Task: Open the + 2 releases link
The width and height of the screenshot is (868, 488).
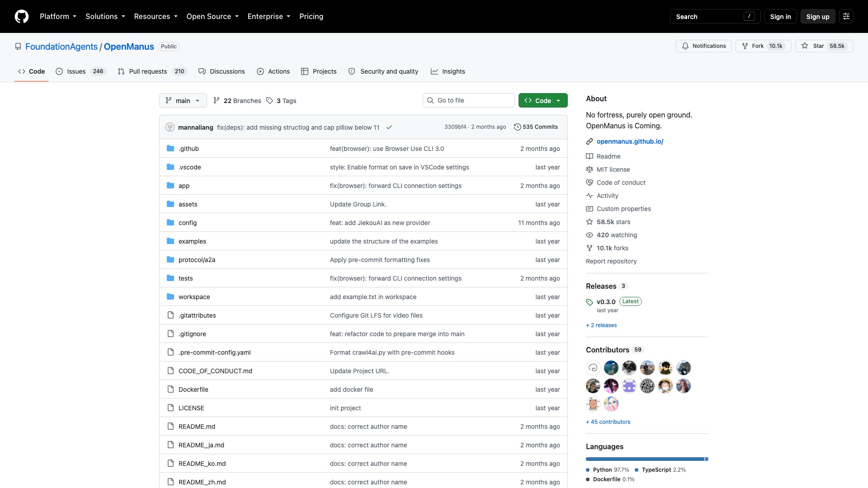Action: (x=601, y=325)
